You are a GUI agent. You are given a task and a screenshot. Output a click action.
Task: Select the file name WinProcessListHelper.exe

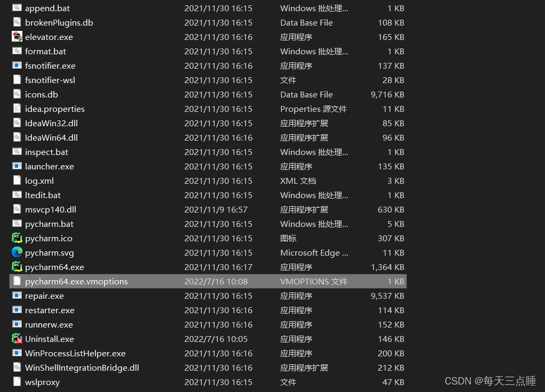[75, 354]
